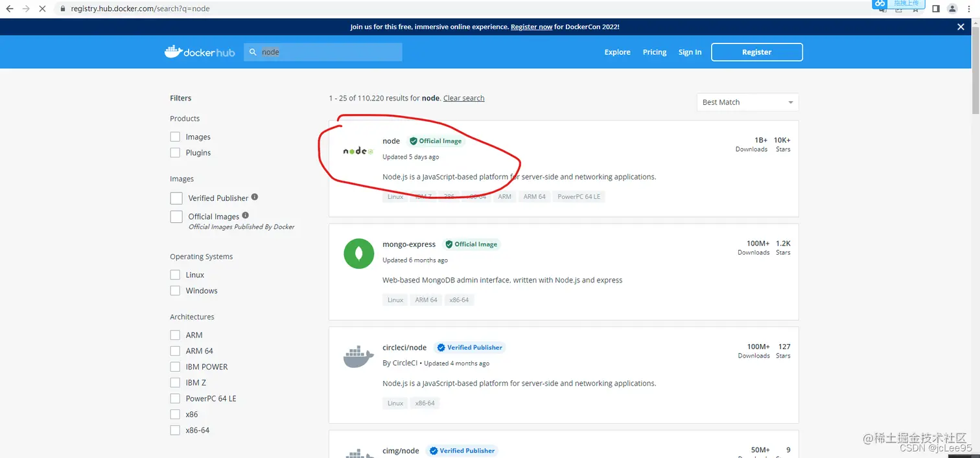The image size is (980, 458).
Task: Check the x86 architecture filter
Action: [175, 414]
